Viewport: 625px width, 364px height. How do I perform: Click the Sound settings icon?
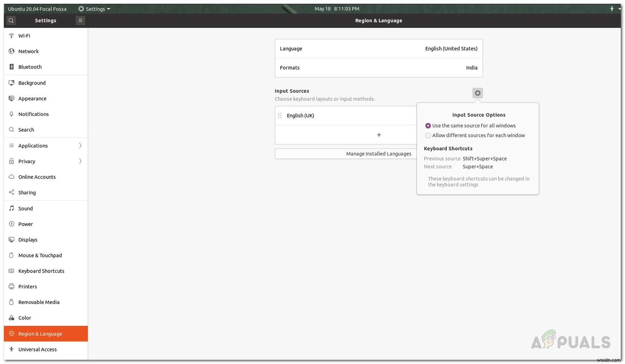pyautogui.click(x=11, y=208)
